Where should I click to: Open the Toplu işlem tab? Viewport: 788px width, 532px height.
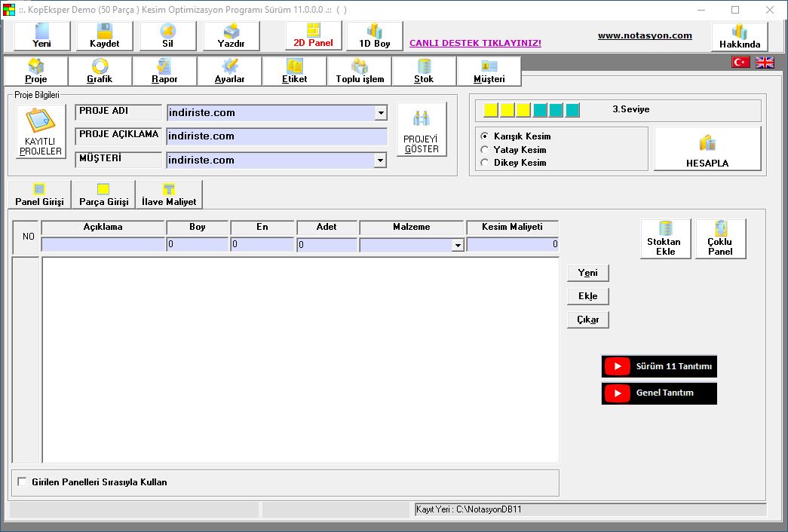click(x=360, y=72)
